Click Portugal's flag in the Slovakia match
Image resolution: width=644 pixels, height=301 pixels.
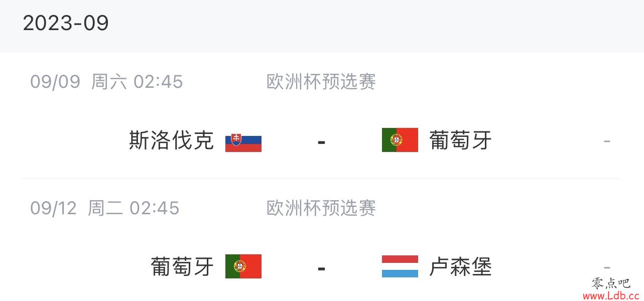[400, 140]
